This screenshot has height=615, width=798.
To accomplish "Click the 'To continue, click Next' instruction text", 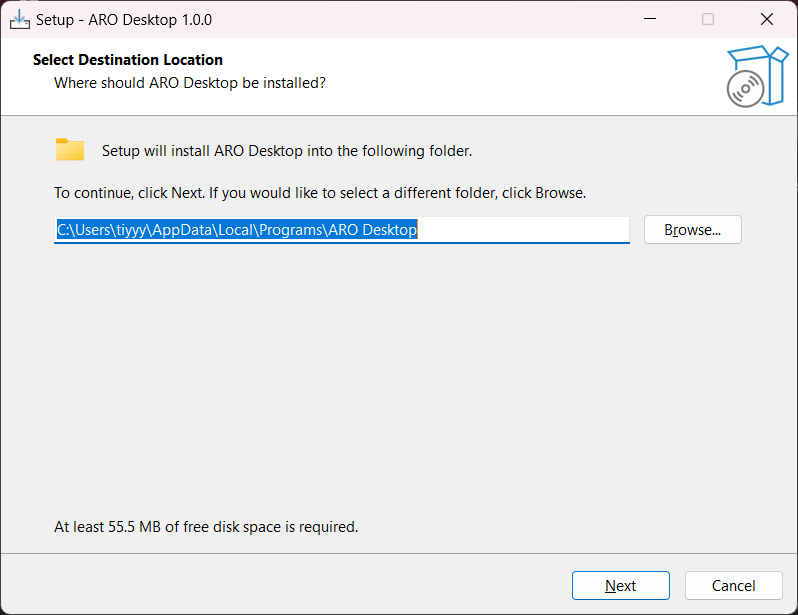I will pyautogui.click(x=320, y=193).
